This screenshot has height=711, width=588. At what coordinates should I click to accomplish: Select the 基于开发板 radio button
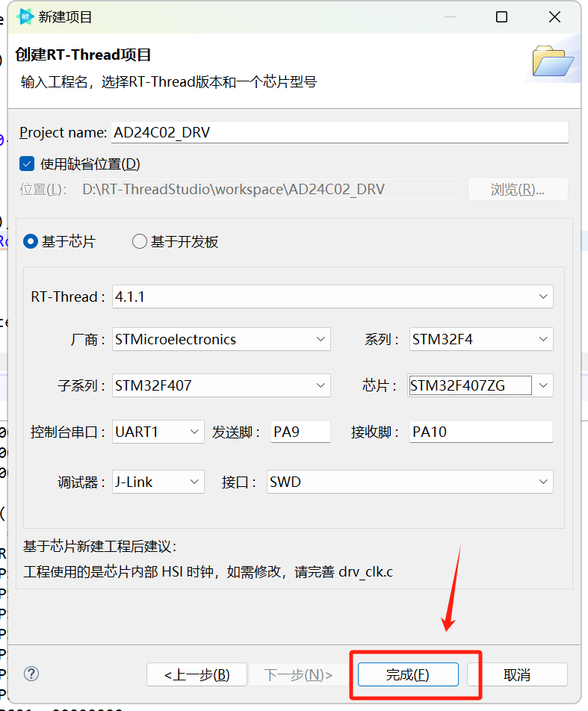139,241
